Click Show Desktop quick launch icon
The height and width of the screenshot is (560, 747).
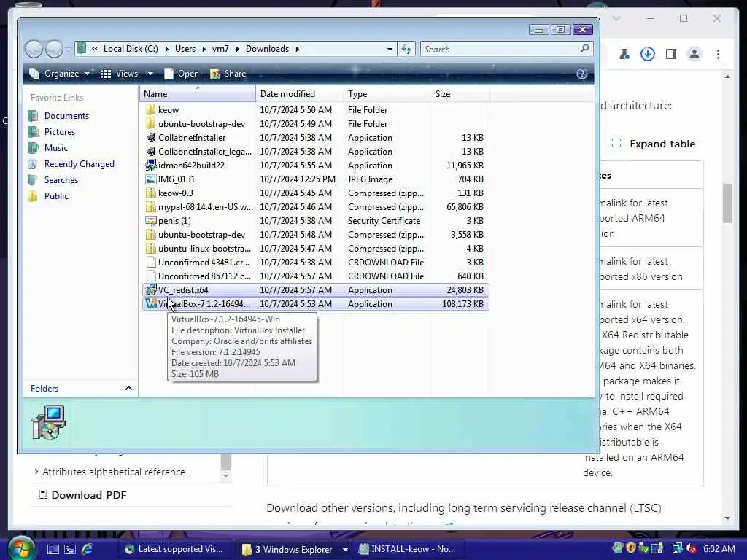53,549
